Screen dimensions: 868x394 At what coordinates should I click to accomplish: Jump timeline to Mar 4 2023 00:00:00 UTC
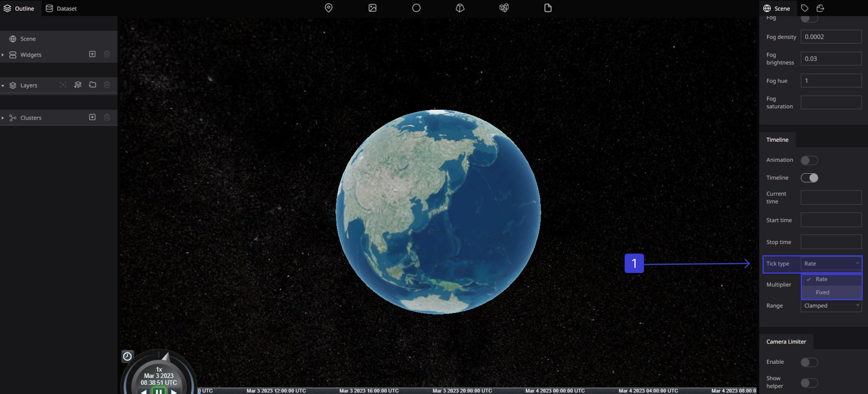(555, 391)
